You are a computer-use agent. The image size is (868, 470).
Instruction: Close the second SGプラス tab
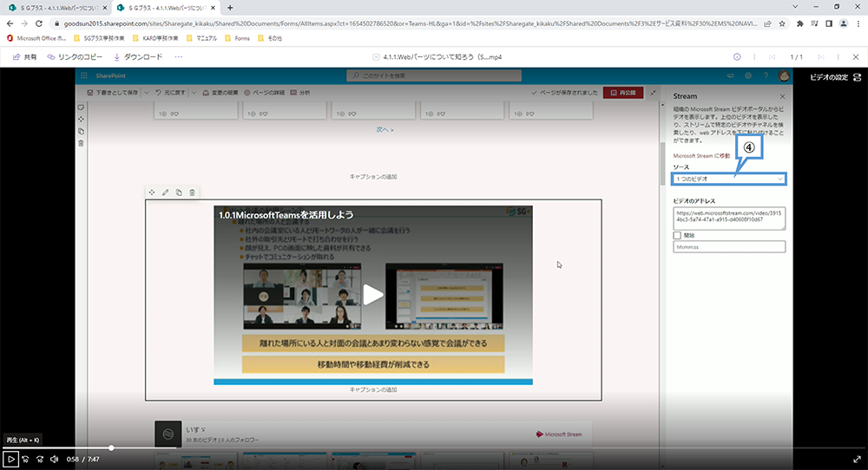click(x=214, y=8)
